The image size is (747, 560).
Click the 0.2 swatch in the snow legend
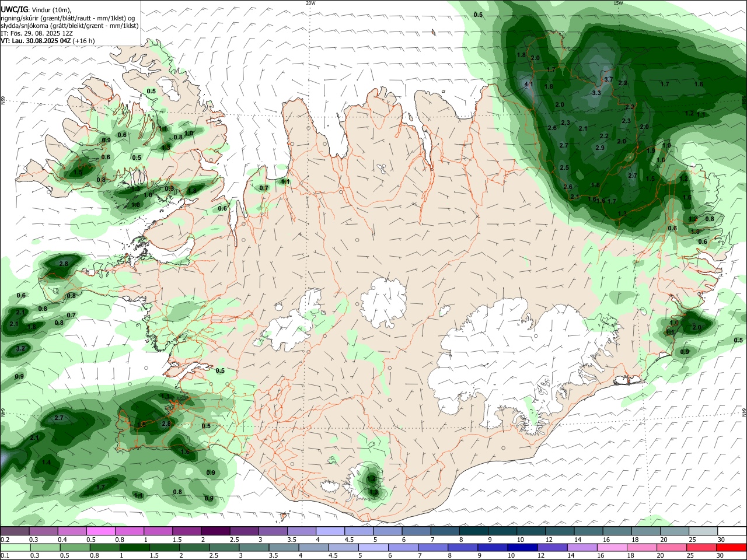[15, 531]
